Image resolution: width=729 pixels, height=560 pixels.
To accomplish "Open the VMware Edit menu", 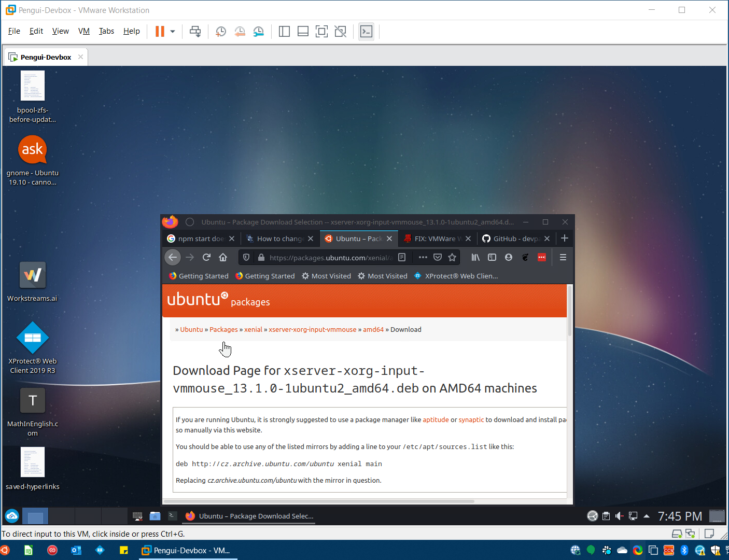I will [x=36, y=31].
